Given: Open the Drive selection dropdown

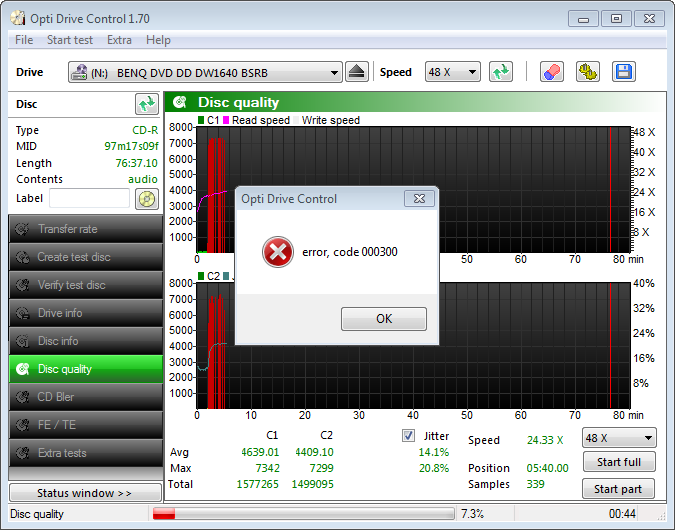Looking at the screenshot, I should [x=205, y=72].
